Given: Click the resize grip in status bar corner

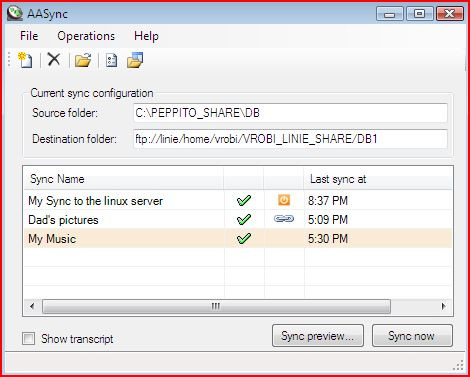Looking at the screenshot, I should tap(459, 365).
